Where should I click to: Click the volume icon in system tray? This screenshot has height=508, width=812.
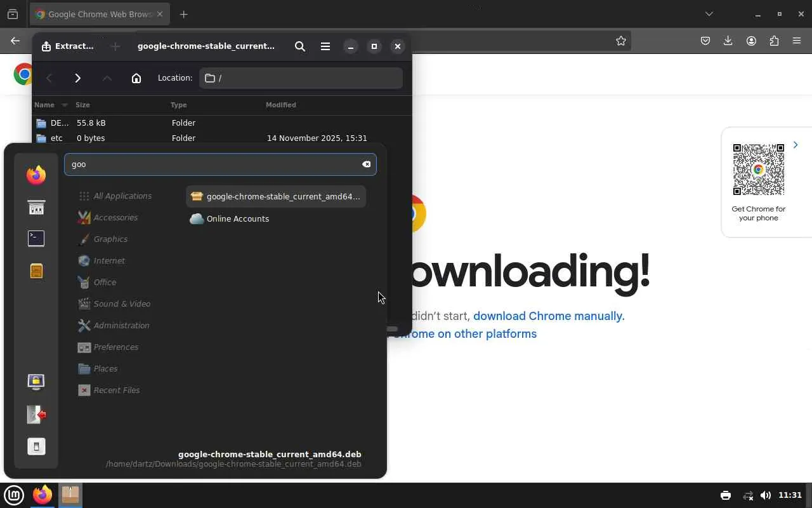(x=766, y=495)
